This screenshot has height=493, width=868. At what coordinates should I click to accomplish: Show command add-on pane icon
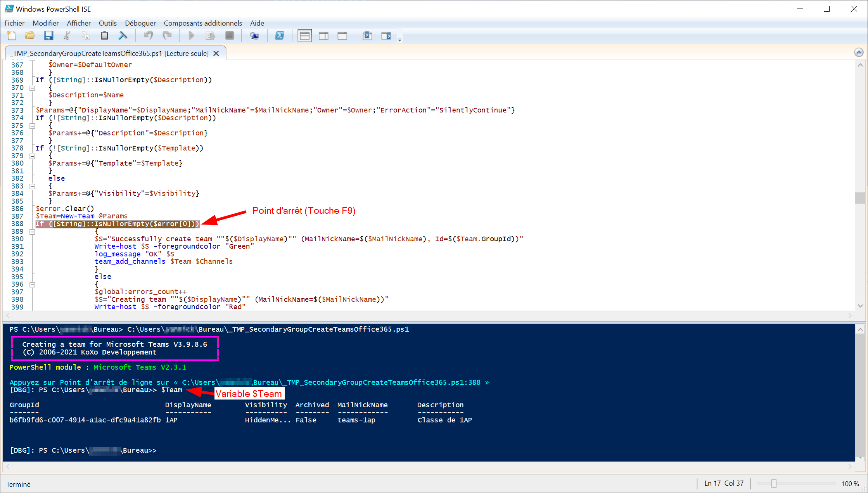pos(386,36)
